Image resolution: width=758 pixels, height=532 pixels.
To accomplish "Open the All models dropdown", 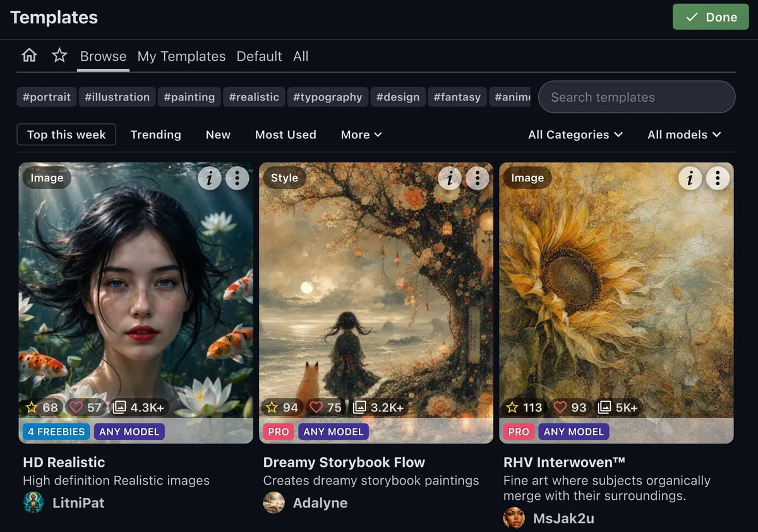I will coord(684,135).
